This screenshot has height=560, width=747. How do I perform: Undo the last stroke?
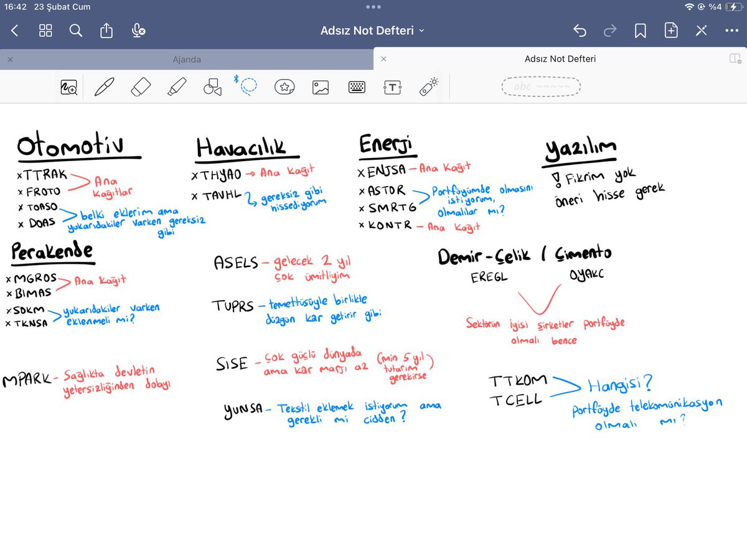pyautogui.click(x=580, y=30)
